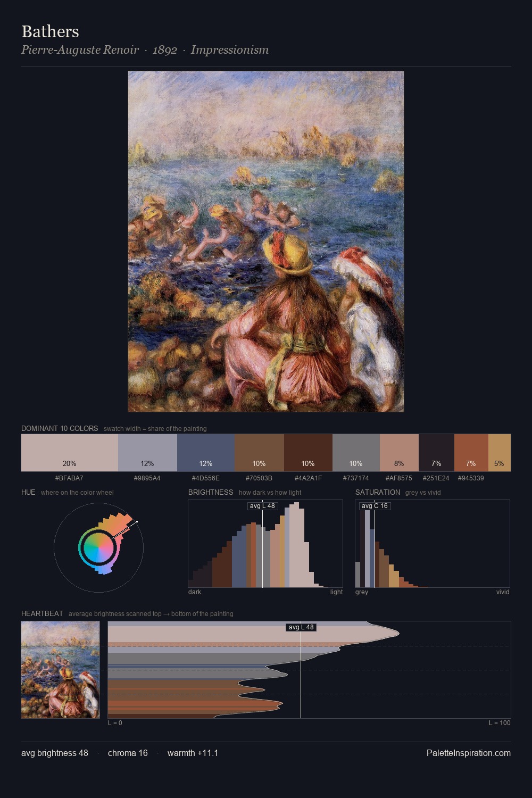The height and width of the screenshot is (798, 532).
Task: Open the PaletteInspiration.com link
Action: (x=469, y=753)
